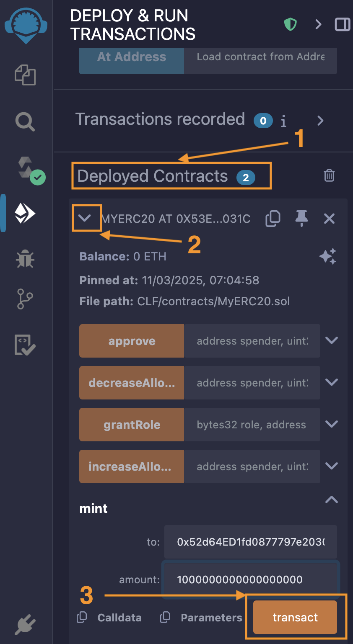
Task: Click the At Address button
Action: click(132, 57)
